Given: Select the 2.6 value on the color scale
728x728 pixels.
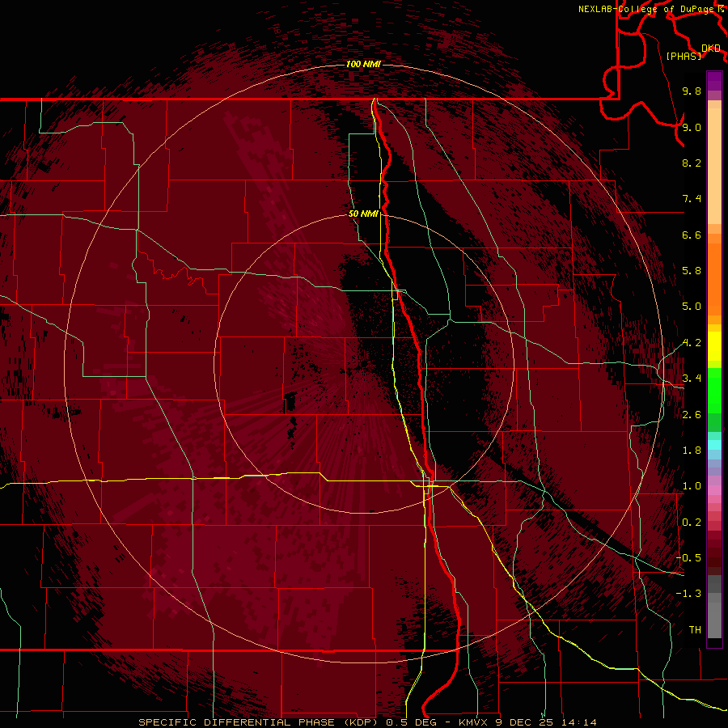Looking at the screenshot, I should tap(692, 415).
